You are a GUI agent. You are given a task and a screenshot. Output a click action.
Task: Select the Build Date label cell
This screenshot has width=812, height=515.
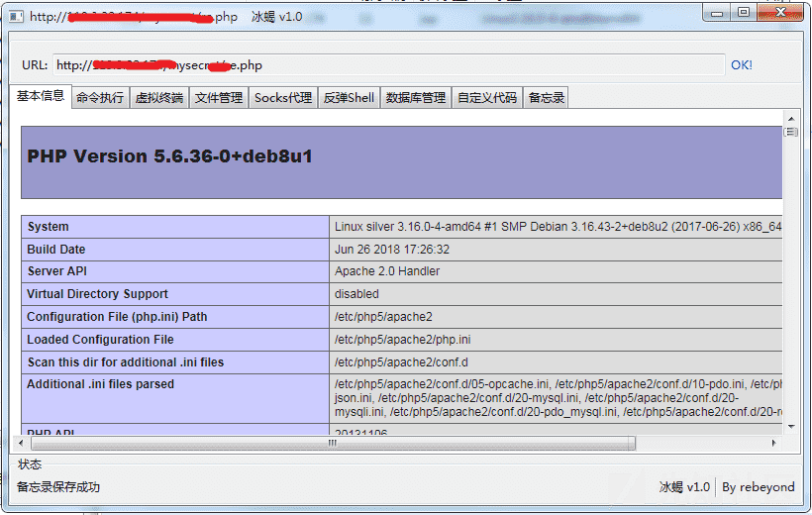click(175, 250)
